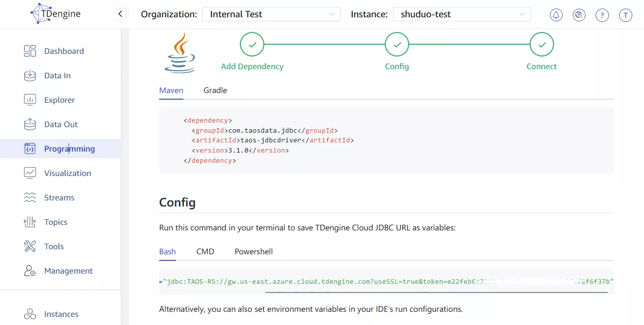
Task: Switch to the Gradle tab
Action: pos(215,90)
